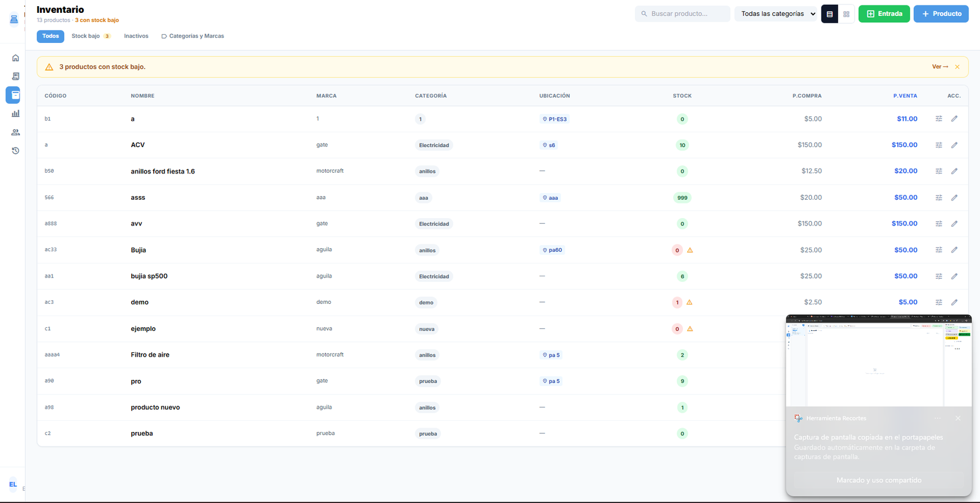Click adjust sliders icon for Bujia
Screen dimensions: 980x503
(939, 250)
